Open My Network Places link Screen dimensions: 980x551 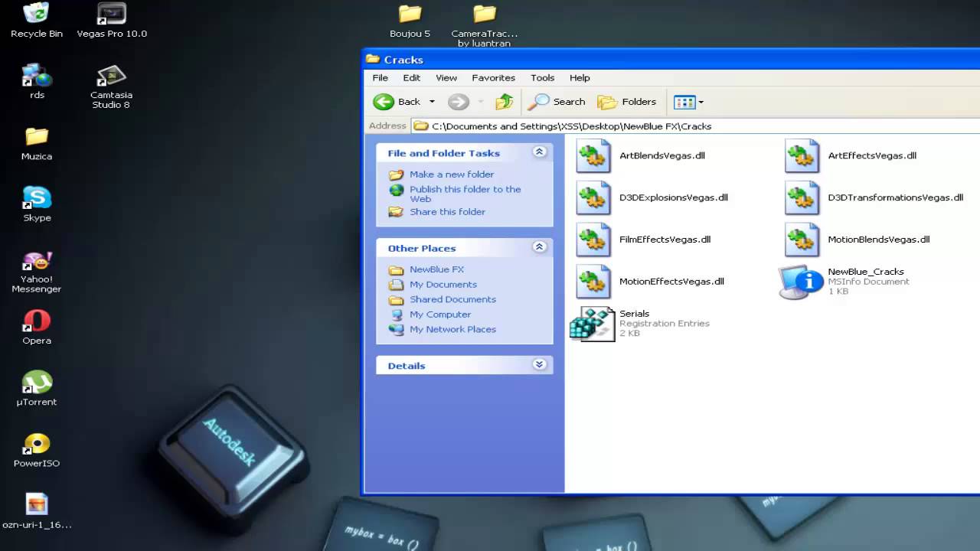coord(452,329)
